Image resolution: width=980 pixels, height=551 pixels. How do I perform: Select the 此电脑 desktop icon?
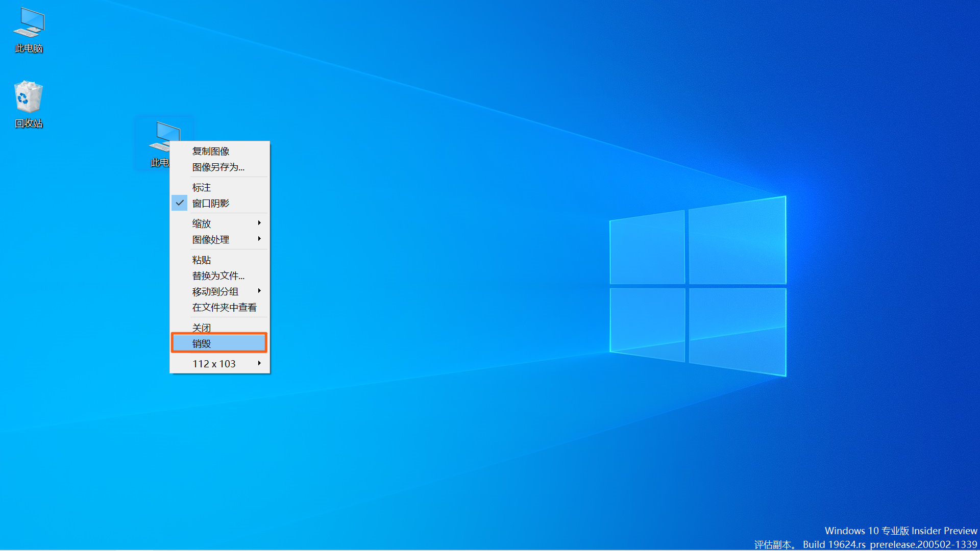tap(29, 31)
